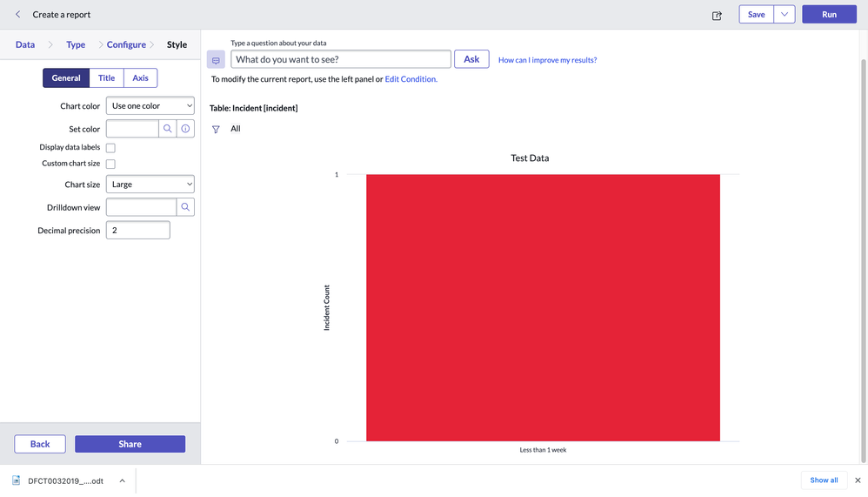
Task: Focus the Set color input field
Action: (132, 129)
